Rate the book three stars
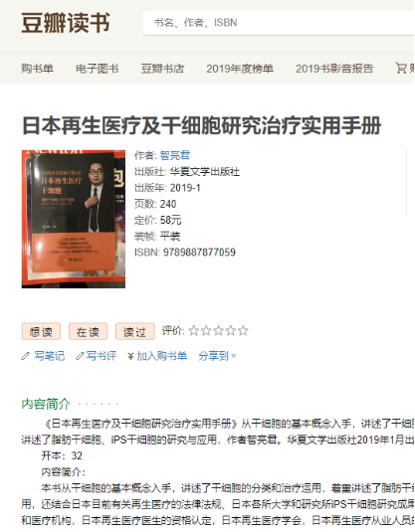The height and width of the screenshot is (532, 415). pyautogui.click(x=218, y=330)
